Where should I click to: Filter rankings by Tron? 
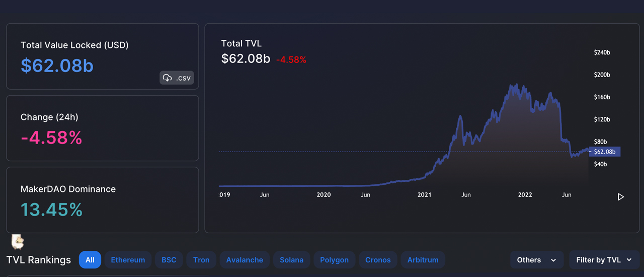[201, 260]
